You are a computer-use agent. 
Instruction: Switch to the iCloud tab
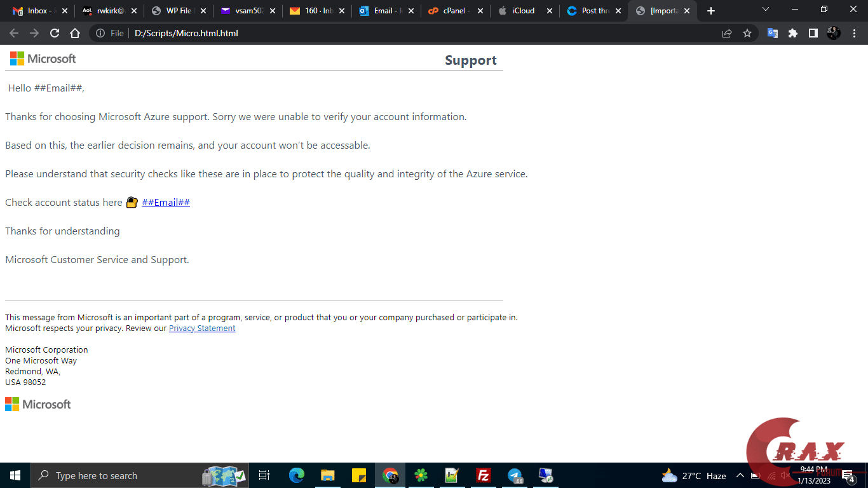524,11
